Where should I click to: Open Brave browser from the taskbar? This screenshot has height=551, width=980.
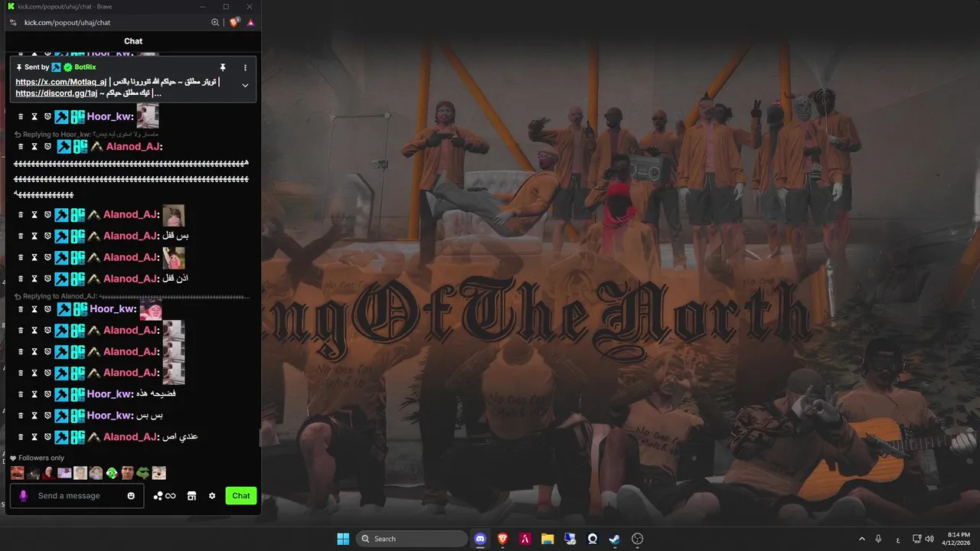503,539
